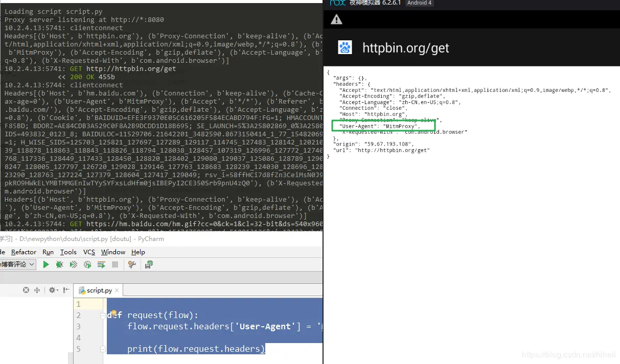Click the Concurrency Diagram run icon
The height and width of the screenshot is (364, 620).
click(x=101, y=264)
